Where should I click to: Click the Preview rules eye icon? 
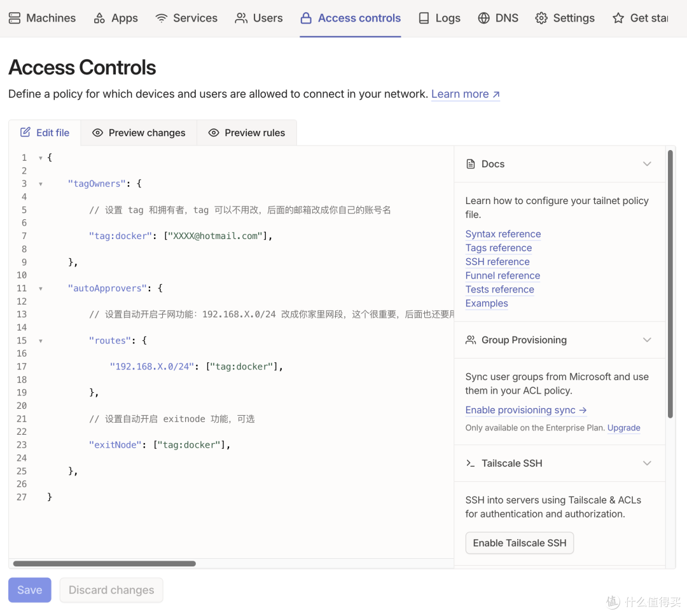coord(213,133)
